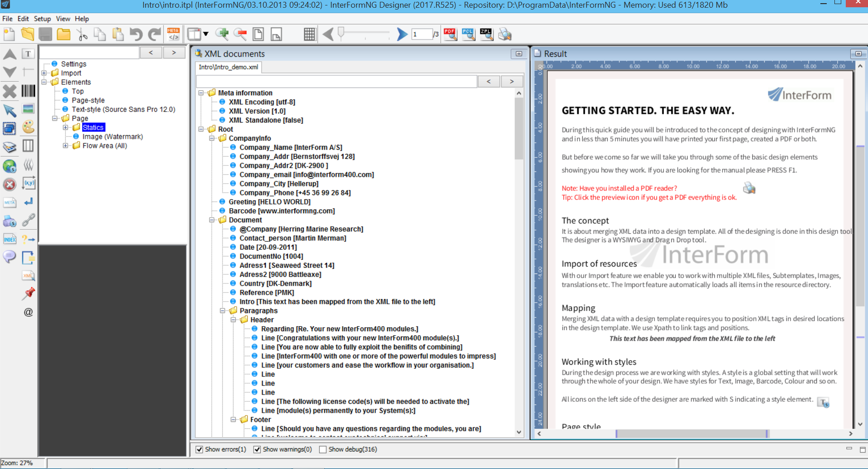The image size is (868, 469).
Task: Go to the previous page arrow
Action: 328,34
